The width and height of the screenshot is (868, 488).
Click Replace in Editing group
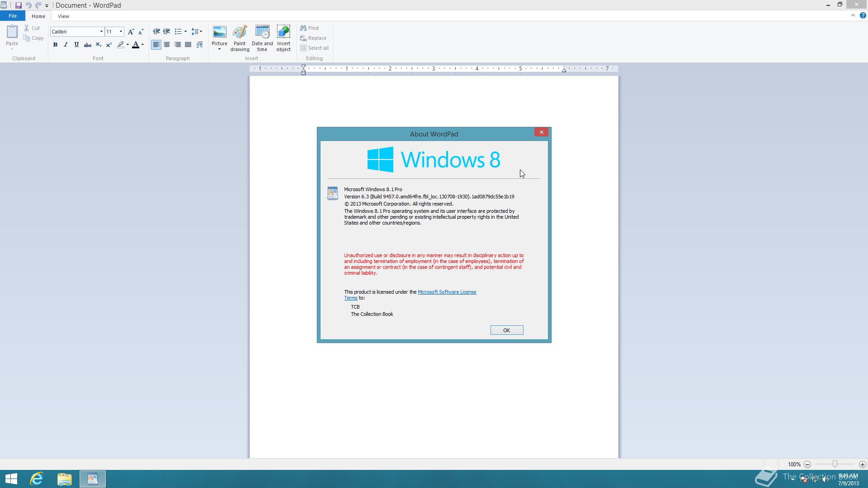(313, 38)
